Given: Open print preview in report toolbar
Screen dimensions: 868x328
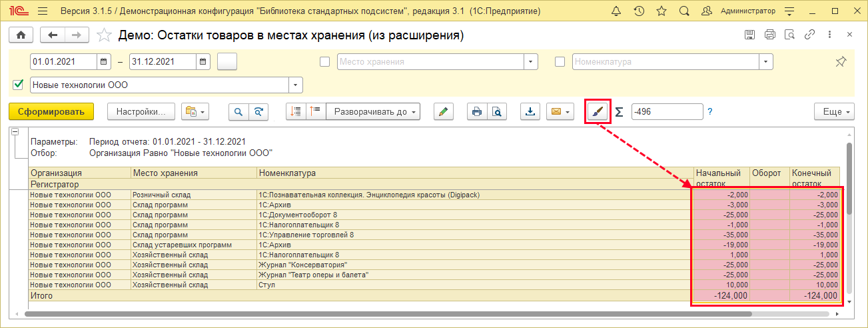Looking at the screenshot, I should [x=497, y=111].
